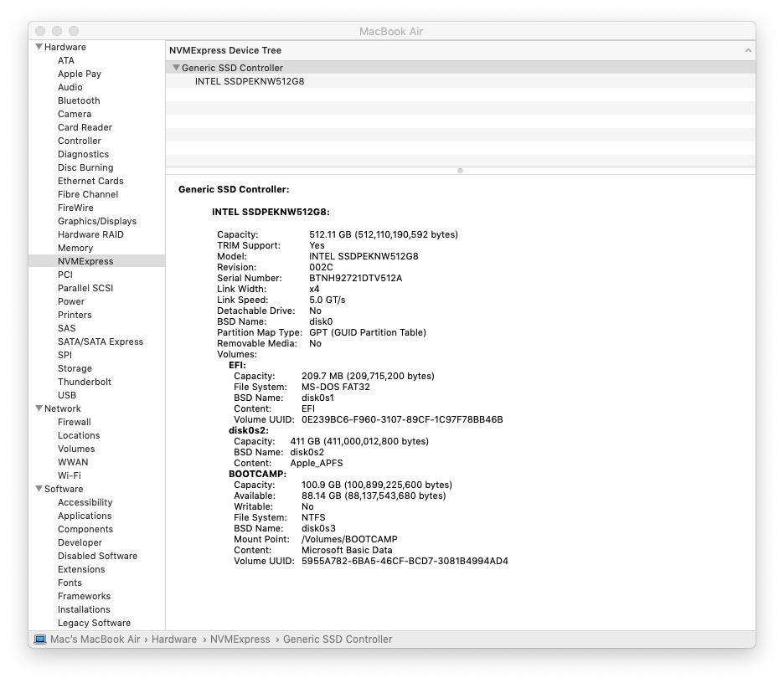The width and height of the screenshot is (784, 683).
Task: Open Graphics/Displays in the sidebar
Action: point(97,221)
